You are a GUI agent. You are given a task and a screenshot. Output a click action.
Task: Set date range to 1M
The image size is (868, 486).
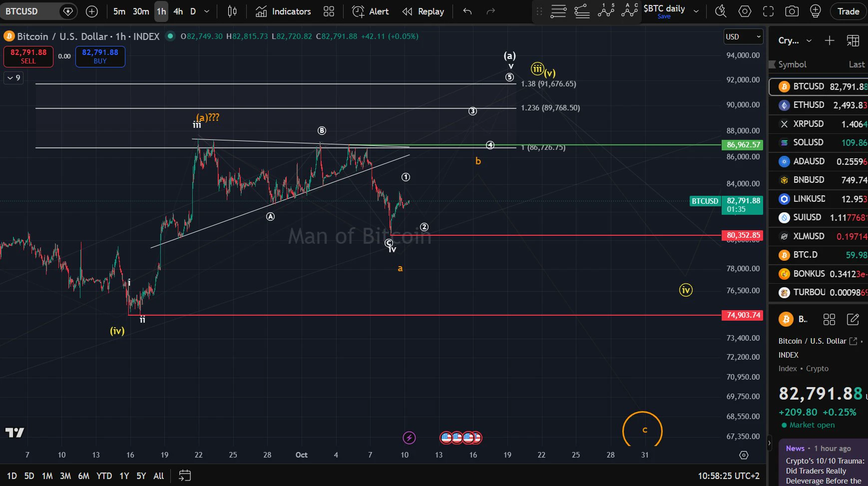(47, 476)
